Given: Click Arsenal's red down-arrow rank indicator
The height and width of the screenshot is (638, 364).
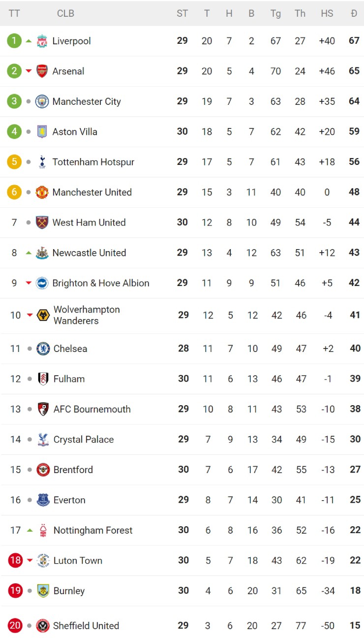Looking at the screenshot, I should pyautogui.click(x=29, y=71).
